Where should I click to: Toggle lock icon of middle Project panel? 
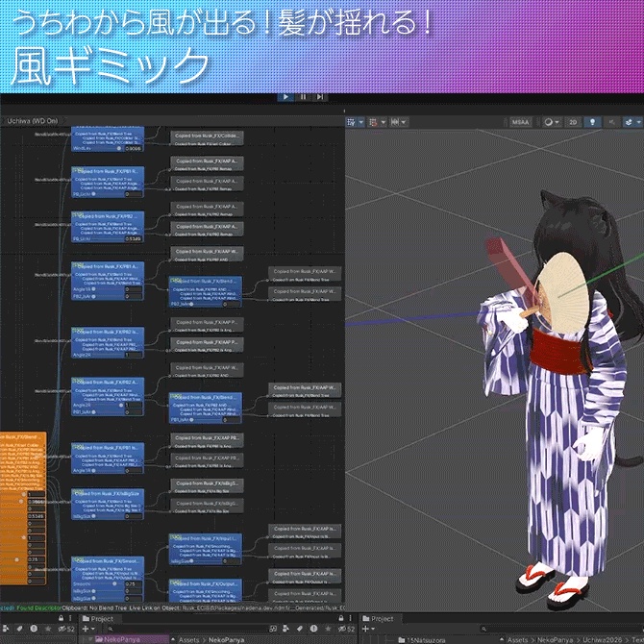point(341,618)
